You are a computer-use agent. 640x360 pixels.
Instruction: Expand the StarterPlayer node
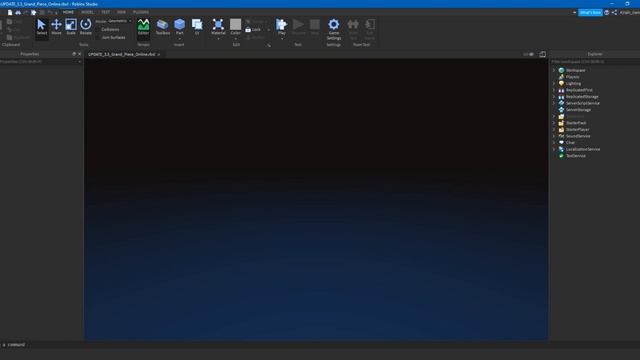click(554, 129)
